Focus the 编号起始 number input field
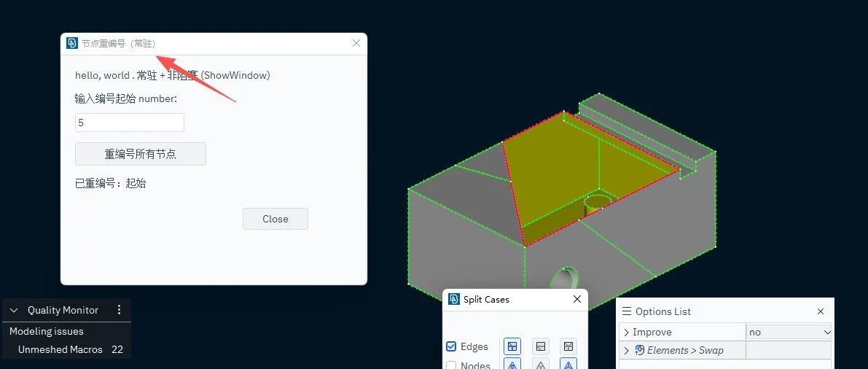Image resolution: width=868 pixels, height=369 pixels. click(130, 123)
